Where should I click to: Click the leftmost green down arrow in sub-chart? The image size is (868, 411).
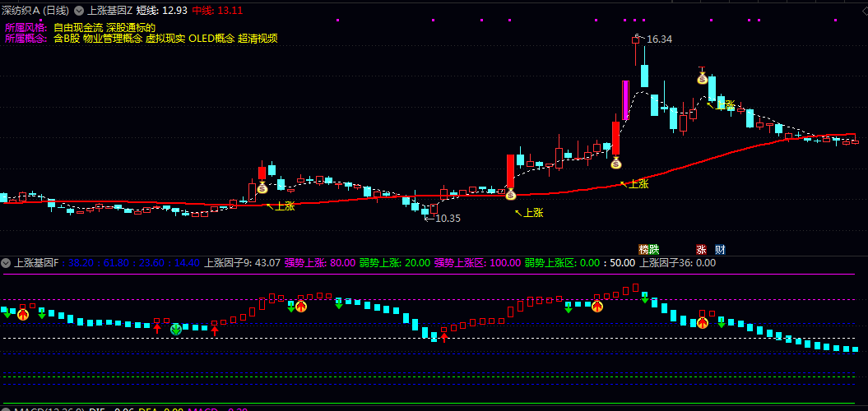(7, 314)
